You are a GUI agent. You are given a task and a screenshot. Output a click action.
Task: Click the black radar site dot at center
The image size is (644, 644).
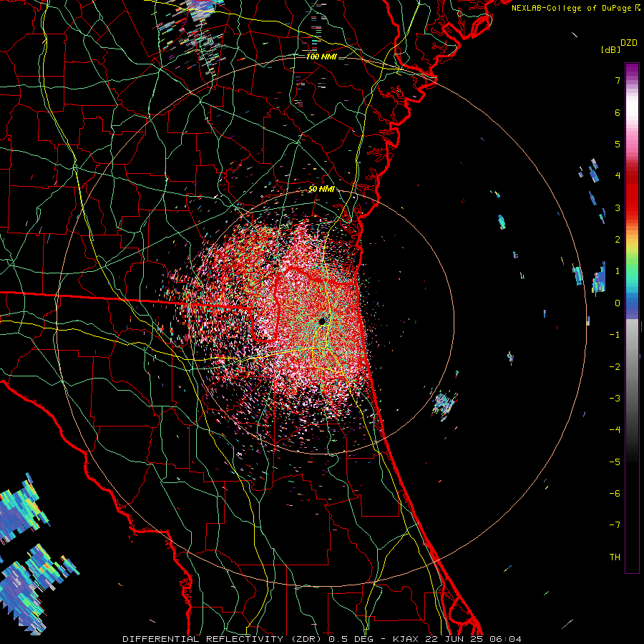point(323,321)
